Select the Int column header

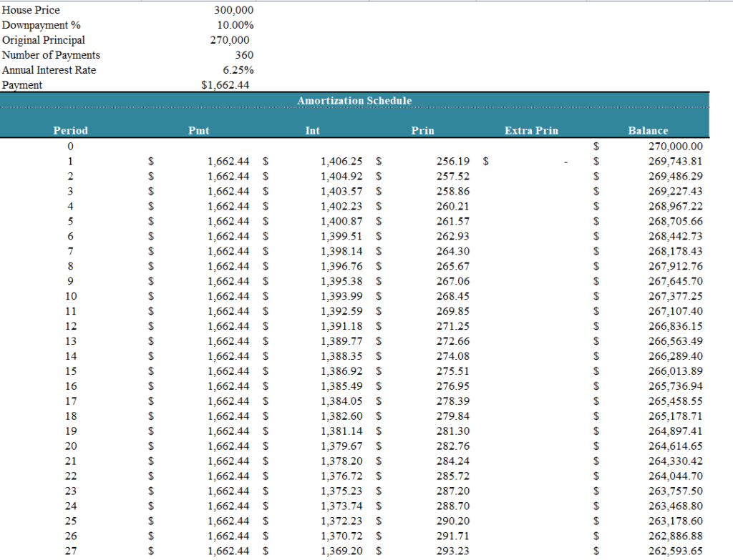tap(312, 130)
